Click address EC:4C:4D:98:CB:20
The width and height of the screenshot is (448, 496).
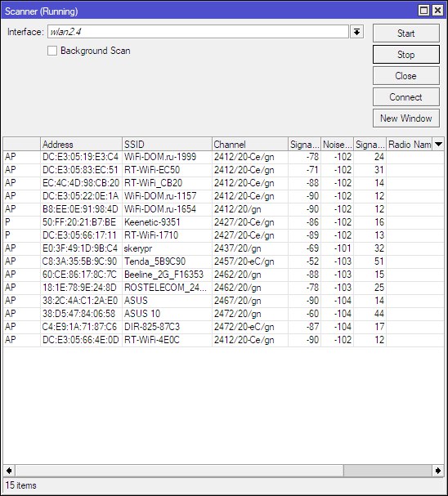81,183
